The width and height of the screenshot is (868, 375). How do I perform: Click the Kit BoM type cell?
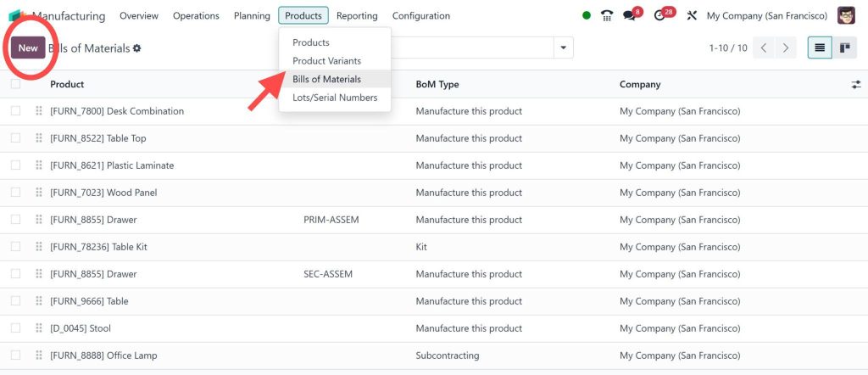[421, 247]
